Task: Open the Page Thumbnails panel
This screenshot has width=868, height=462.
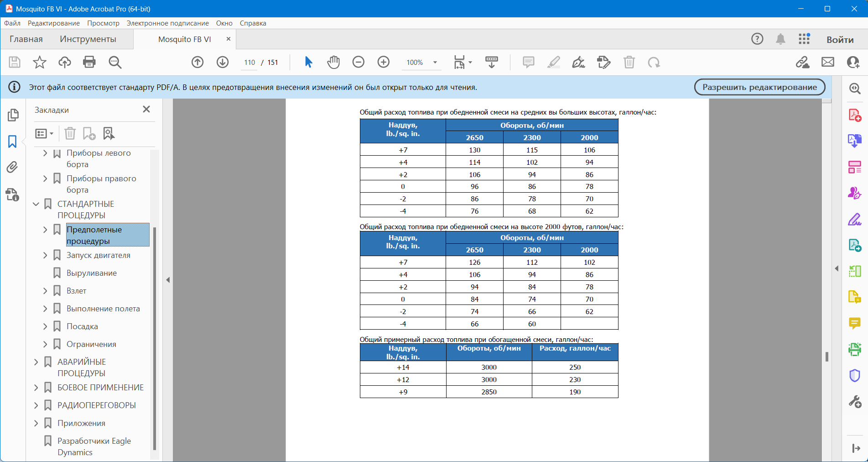Action: pyautogui.click(x=13, y=115)
